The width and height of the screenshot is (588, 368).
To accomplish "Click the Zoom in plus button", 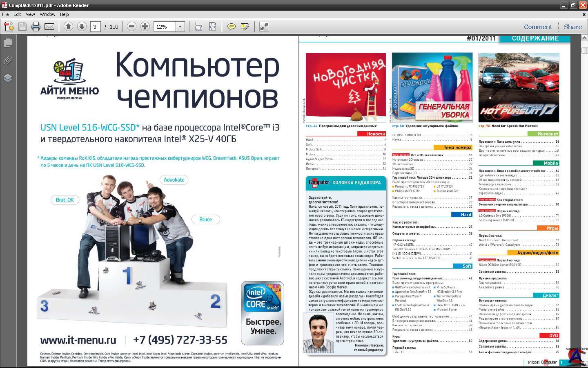I will [x=145, y=27].
